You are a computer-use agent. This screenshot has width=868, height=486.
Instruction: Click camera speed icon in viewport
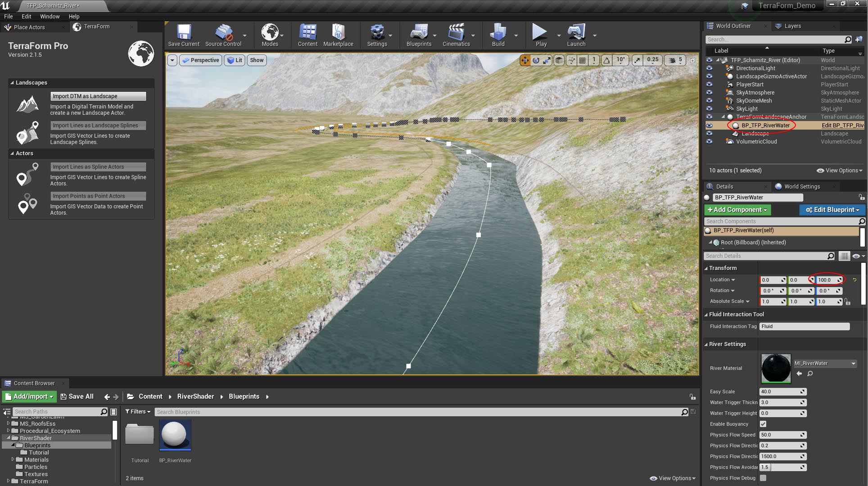coord(672,60)
